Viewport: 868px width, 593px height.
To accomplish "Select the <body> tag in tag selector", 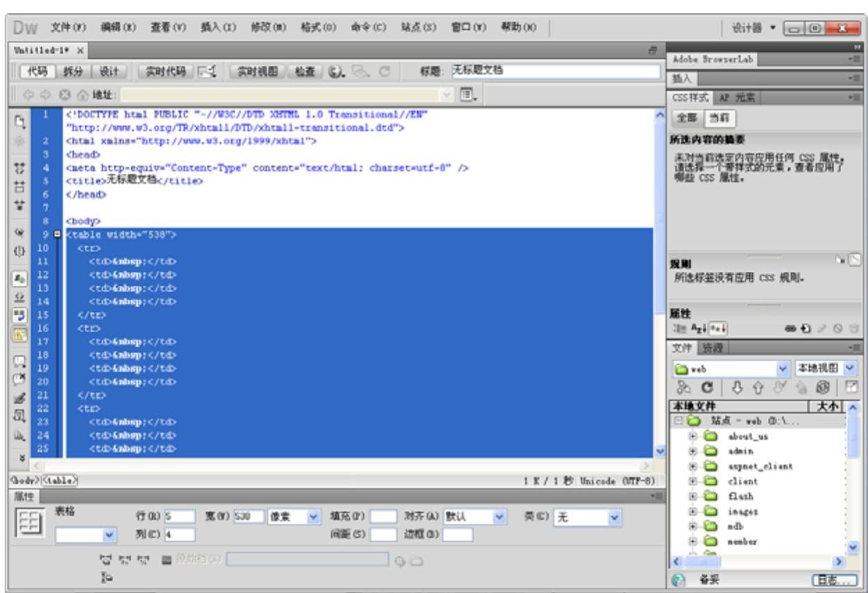I will 23,480.
